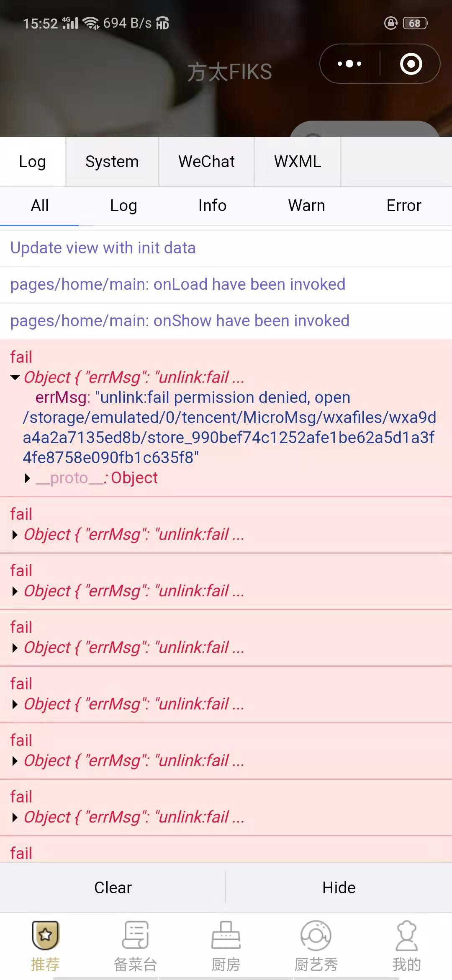Viewport: 452px width, 980px height.
Task: Tap the mini program close circle icon
Action: coord(411,64)
